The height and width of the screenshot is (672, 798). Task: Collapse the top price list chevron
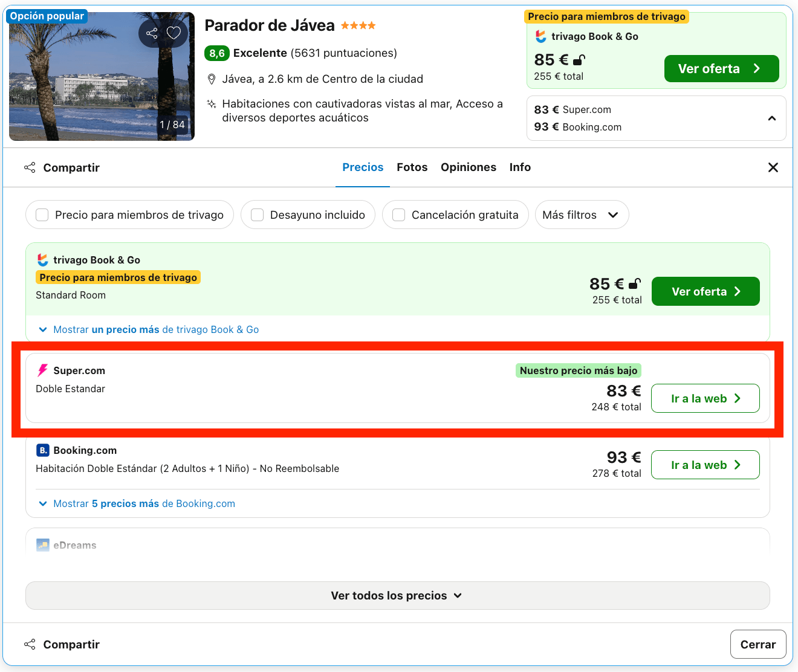772,118
